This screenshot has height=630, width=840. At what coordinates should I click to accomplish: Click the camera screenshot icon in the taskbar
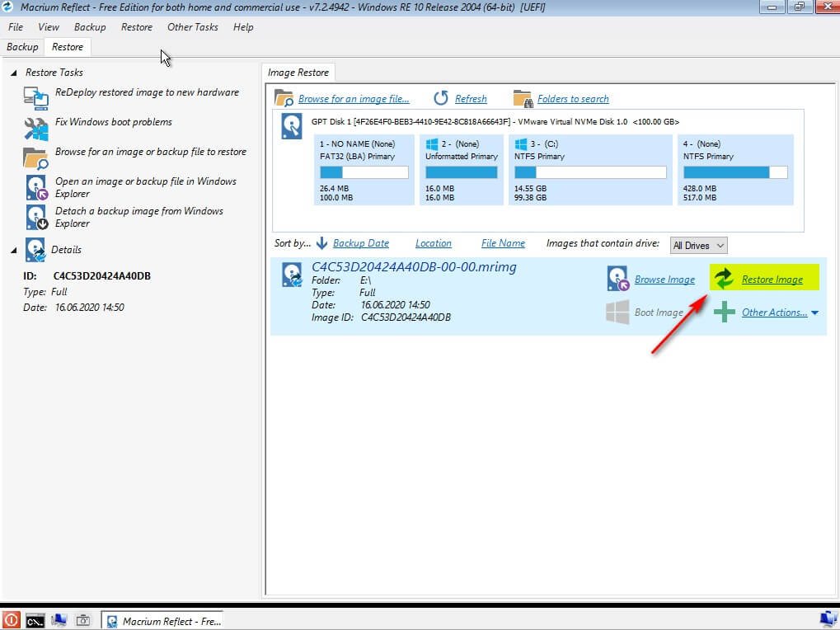coord(83,620)
